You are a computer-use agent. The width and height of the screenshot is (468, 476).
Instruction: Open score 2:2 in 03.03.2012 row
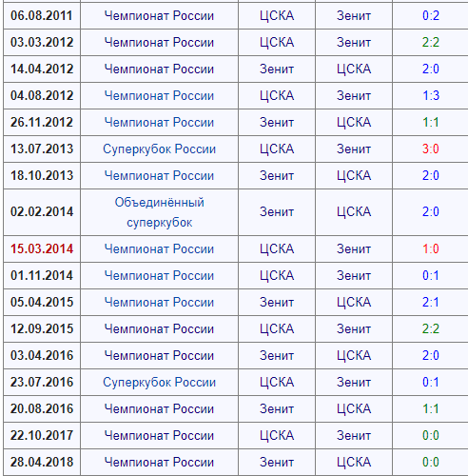click(431, 42)
